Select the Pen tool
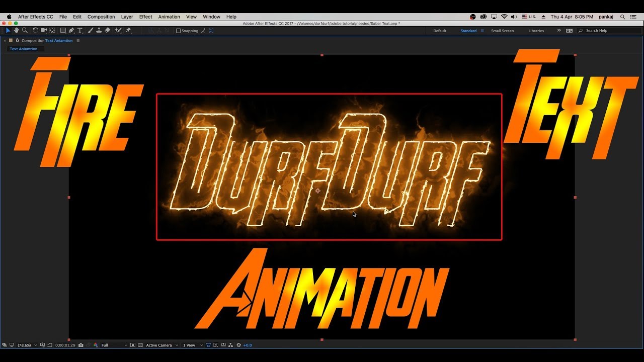644x362 pixels. (71, 30)
